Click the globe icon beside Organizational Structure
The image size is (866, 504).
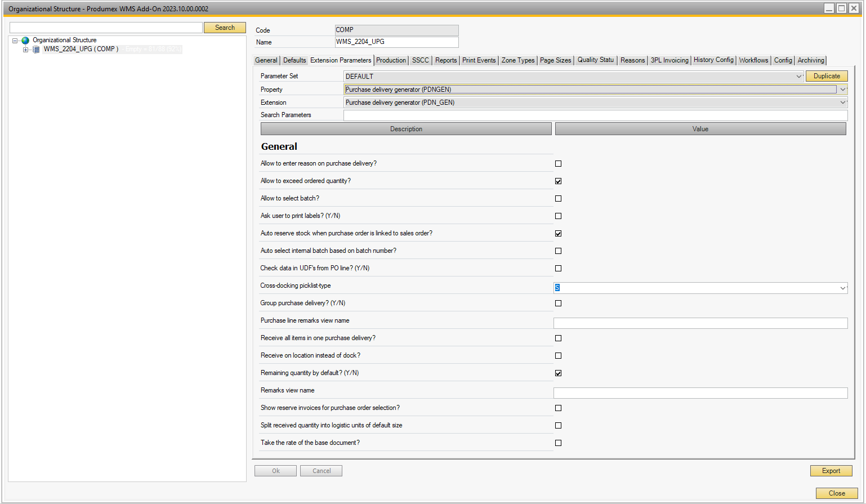coord(25,41)
